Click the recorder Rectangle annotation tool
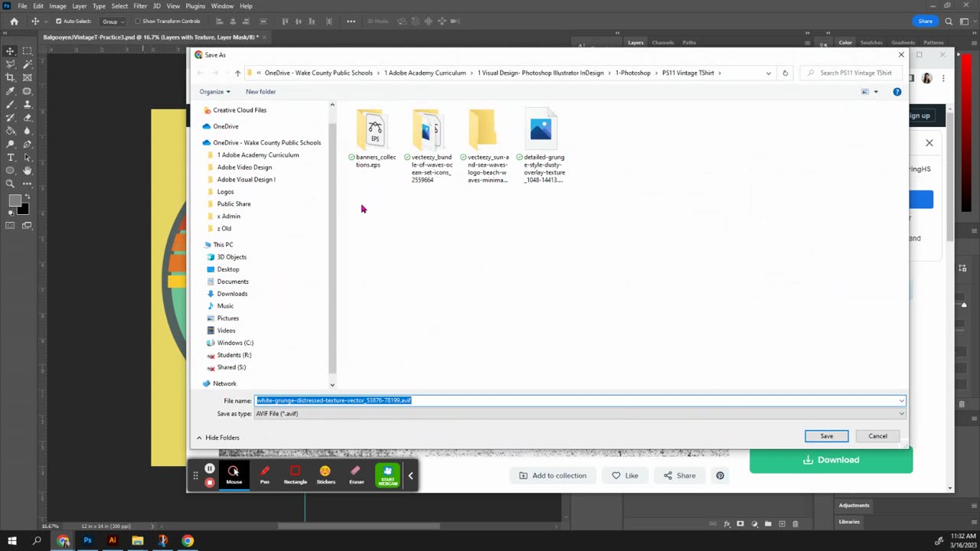 [x=295, y=474]
